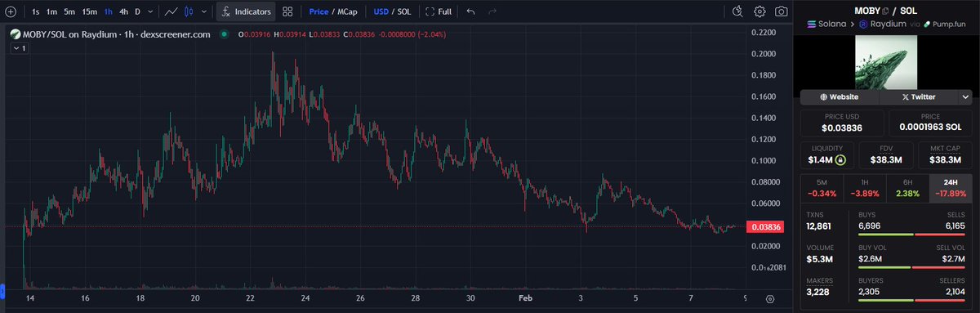Click the Pump.fun label
Screen dimensions: 980x313
pos(945,25)
